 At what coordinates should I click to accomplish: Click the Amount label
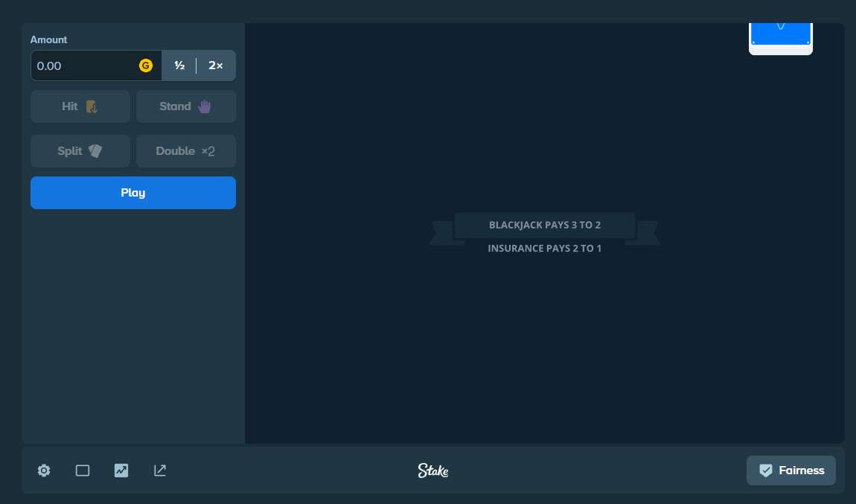48,40
